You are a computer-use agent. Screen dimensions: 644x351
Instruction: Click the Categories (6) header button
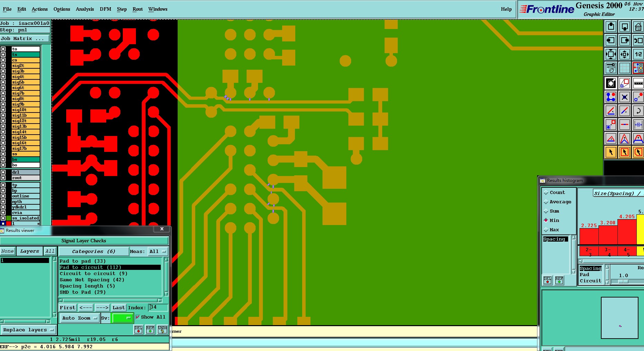pos(93,251)
